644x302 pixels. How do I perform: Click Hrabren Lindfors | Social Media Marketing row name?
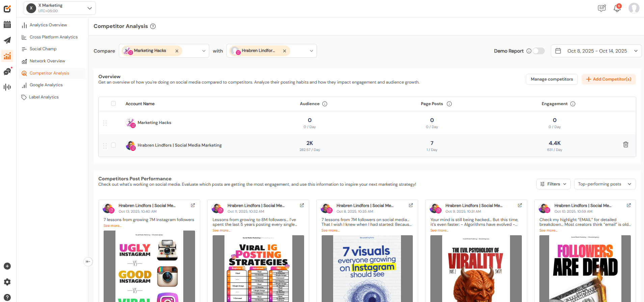pyautogui.click(x=180, y=145)
